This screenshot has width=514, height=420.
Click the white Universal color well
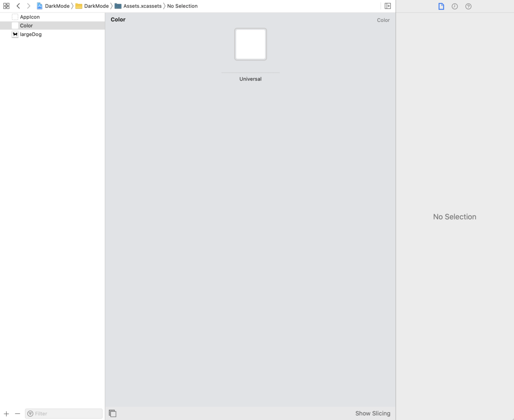click(251, 44)
